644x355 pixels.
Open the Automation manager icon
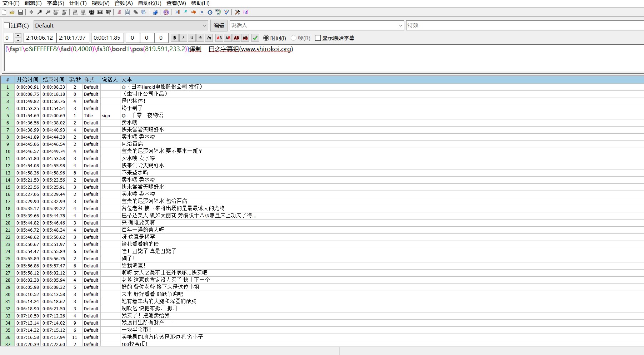click(x=155, y=12)
